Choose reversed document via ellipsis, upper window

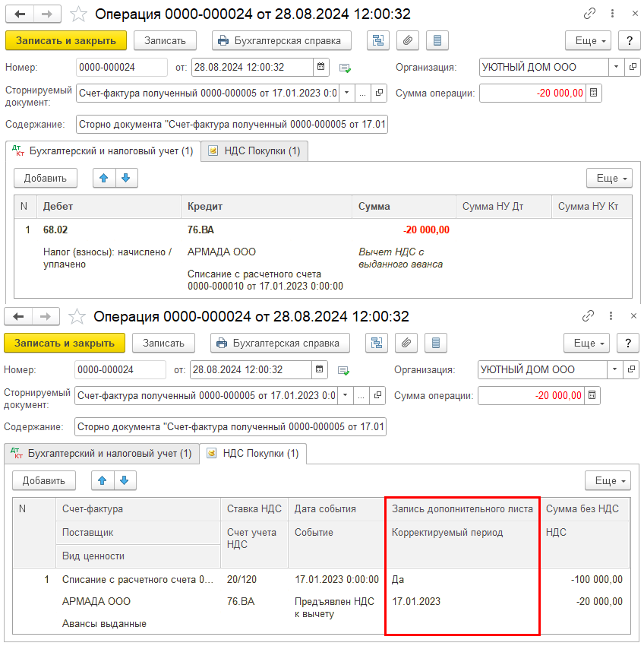[x=362, y=93]
